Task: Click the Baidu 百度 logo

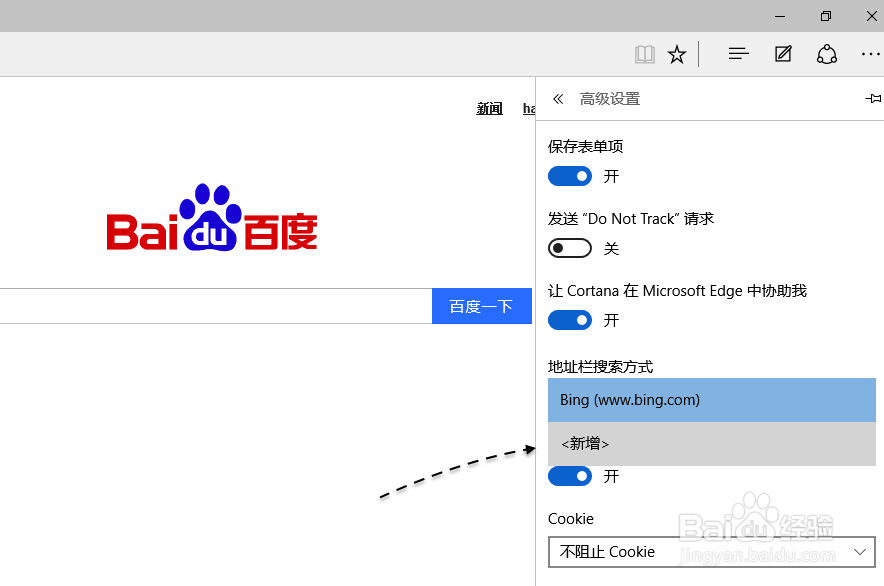Action: [x=212, y=218]
